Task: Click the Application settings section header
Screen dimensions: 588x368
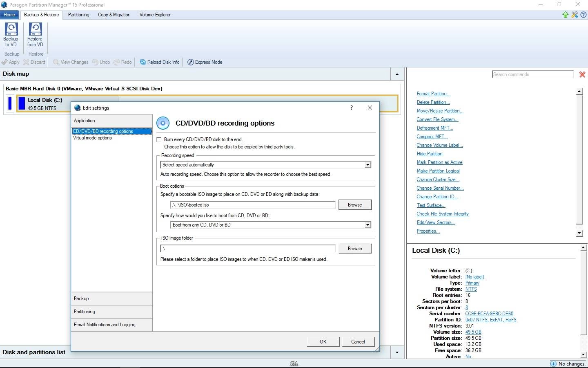Action: (x=111, y=121)
